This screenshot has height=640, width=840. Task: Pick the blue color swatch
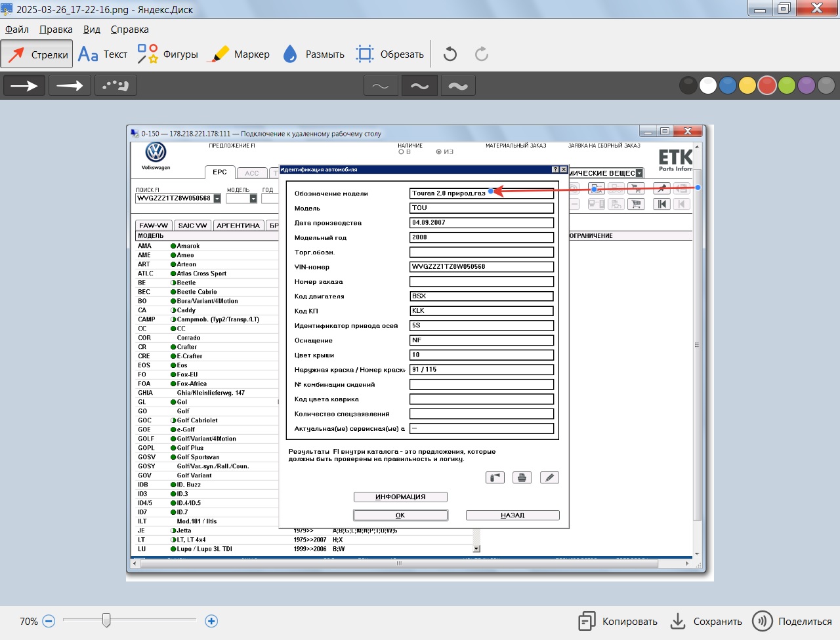(728, 85)
